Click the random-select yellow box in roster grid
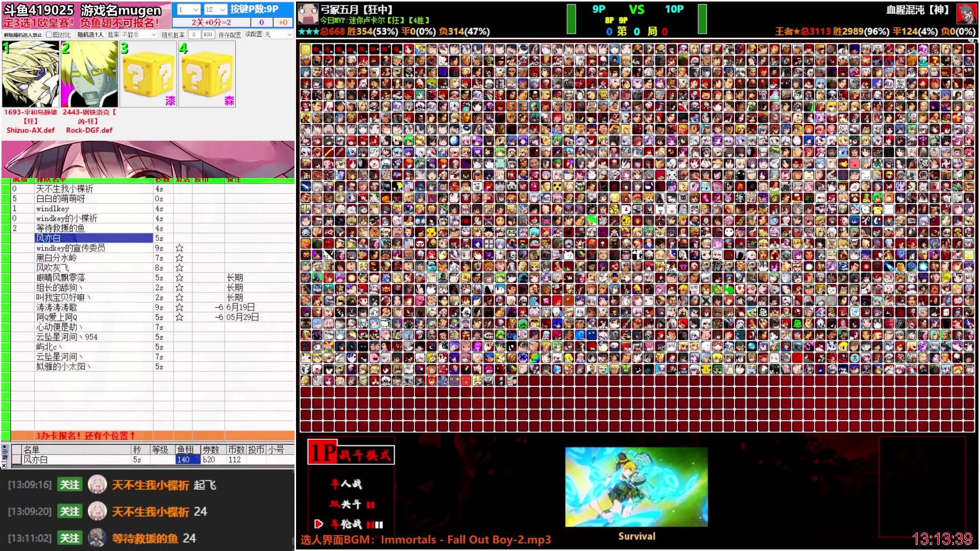The image size is (980, 551). [x=306, y=49]
